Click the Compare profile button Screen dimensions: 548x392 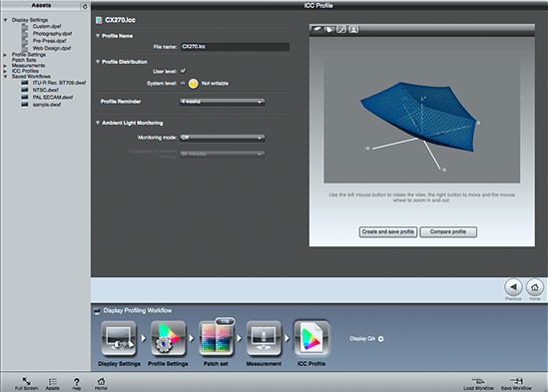click(448, 232)
